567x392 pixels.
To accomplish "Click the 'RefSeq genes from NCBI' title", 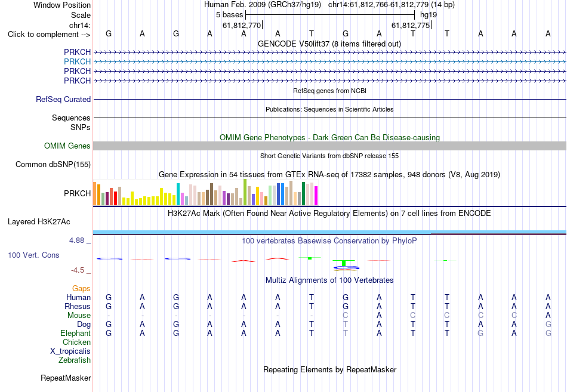I will tap(329, 91).
